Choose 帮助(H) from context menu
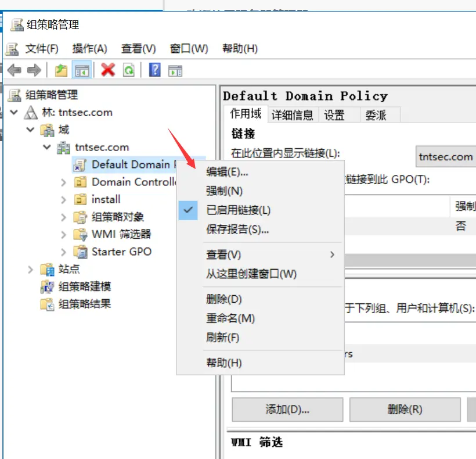 (260, 363)
